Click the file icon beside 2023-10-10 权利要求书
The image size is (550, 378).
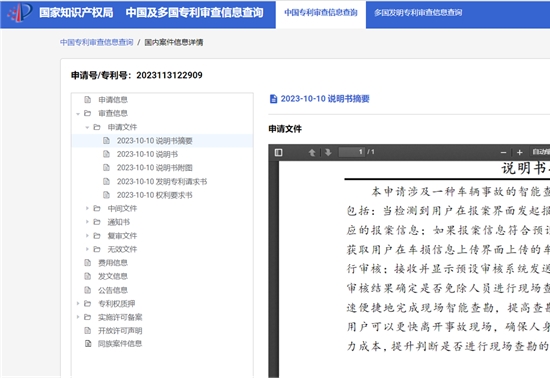point(106,195)
